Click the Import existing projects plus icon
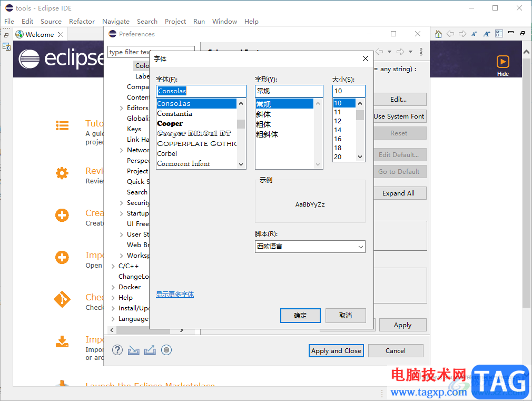The image size is (532, 401). point(62,257)
